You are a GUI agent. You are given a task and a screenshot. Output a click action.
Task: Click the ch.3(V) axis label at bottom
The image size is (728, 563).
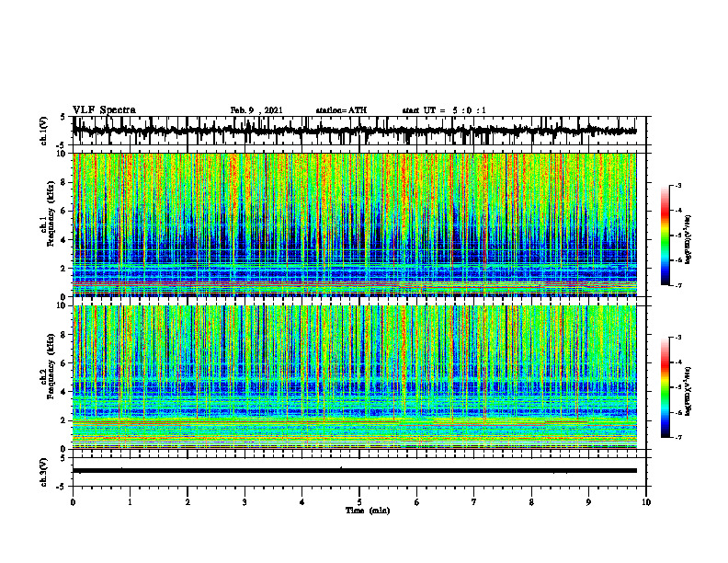pos(44,472)
